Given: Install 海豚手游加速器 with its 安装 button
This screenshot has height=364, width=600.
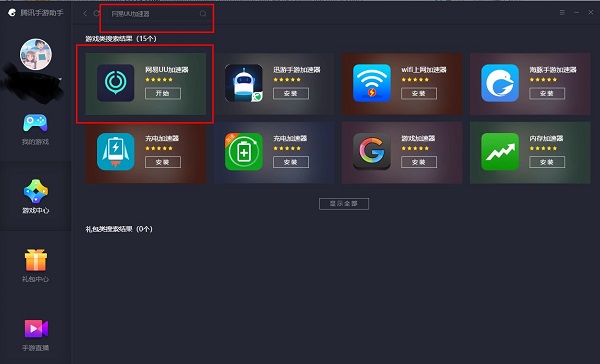Looking at the screenshot, I should 547,93.
